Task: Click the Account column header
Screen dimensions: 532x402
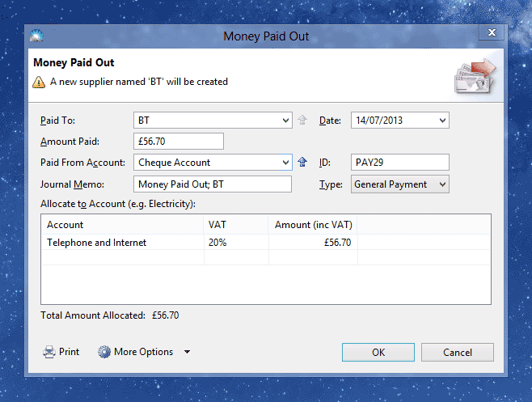Action: (x=122, y=225)
